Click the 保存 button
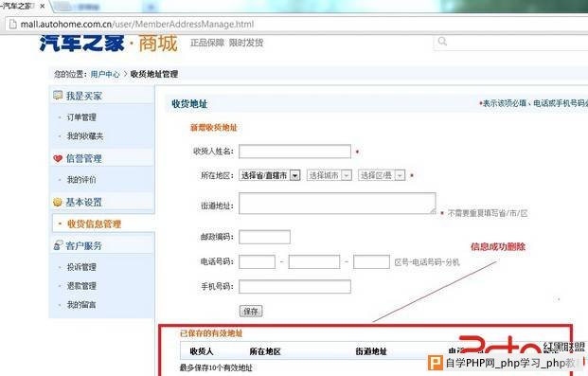588x376 pixels. coord(251,311)
